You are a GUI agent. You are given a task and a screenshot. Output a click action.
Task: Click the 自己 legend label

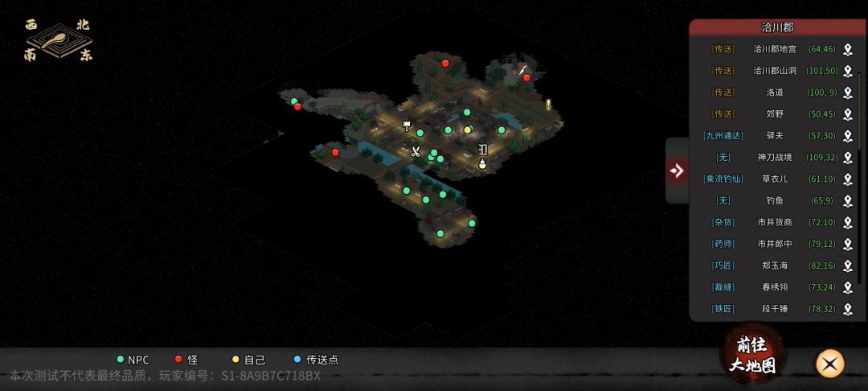(255, 360)
